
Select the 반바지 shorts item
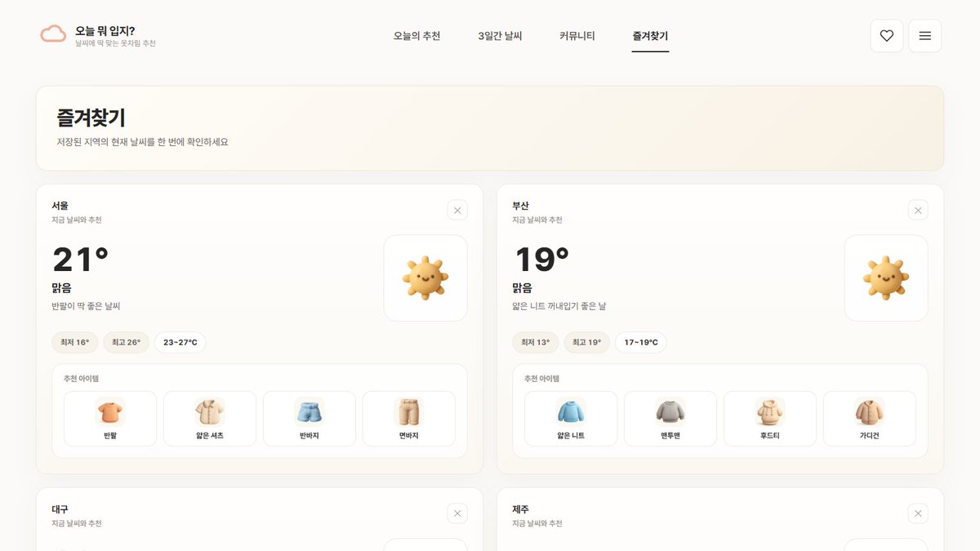[x=310, y=419]
